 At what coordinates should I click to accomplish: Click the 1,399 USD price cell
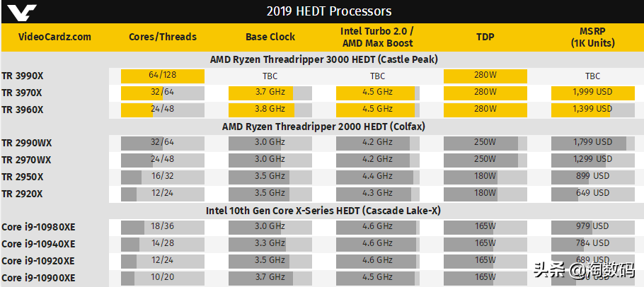[592, 110]
